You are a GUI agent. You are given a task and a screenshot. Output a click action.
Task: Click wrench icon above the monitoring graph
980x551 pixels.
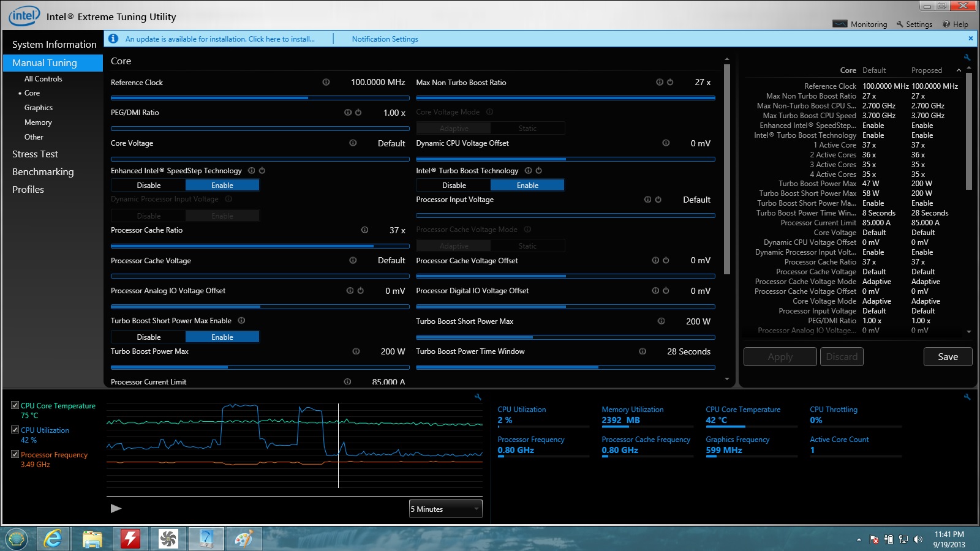point(478,397)
